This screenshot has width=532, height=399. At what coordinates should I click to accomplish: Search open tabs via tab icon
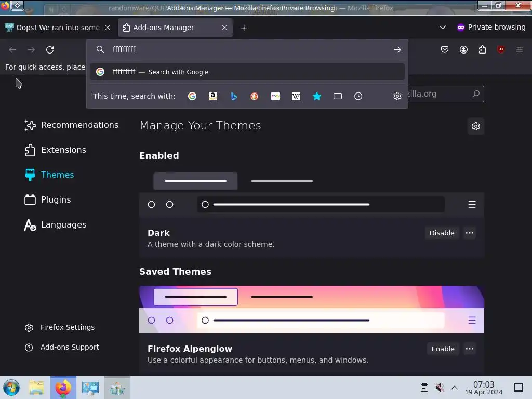tap(338, 96)
